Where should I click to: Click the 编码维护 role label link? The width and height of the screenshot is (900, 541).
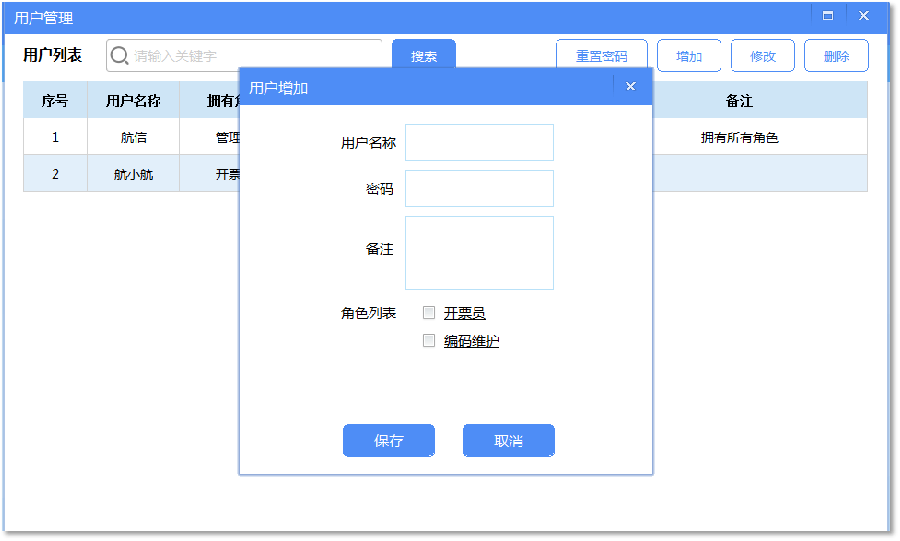(471, 341)
